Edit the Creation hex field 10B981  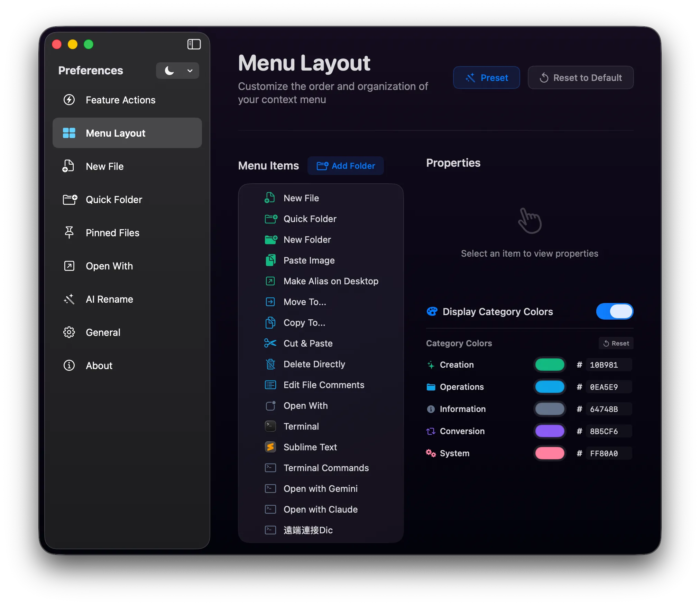[x=609, y=365]
